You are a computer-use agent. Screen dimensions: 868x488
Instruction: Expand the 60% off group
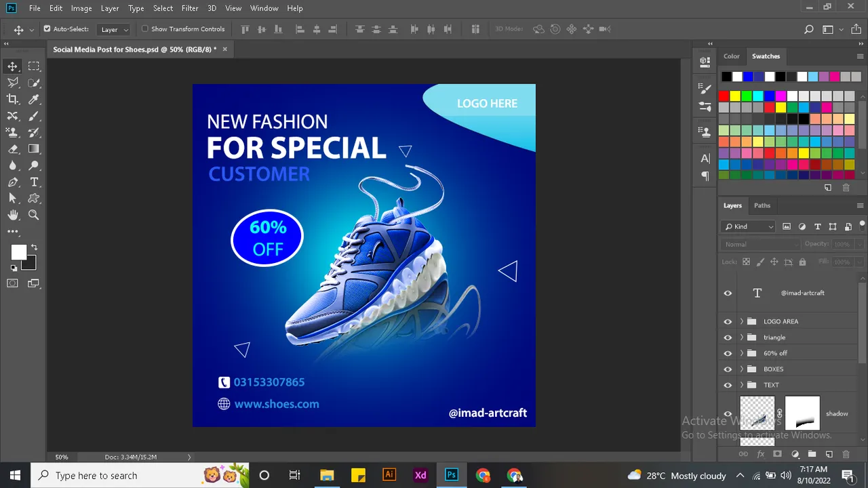point(741,353)
